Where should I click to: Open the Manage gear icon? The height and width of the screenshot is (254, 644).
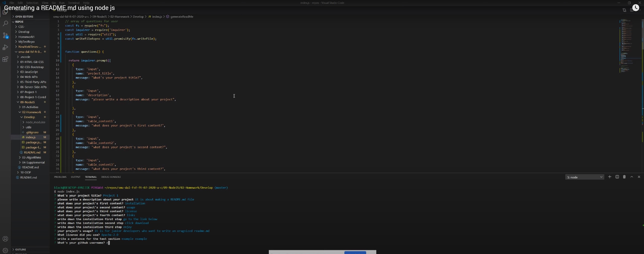[x=5, y=250]
